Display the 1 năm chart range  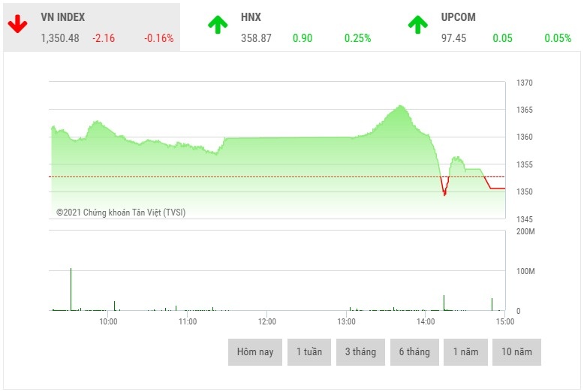pos(465,351)
